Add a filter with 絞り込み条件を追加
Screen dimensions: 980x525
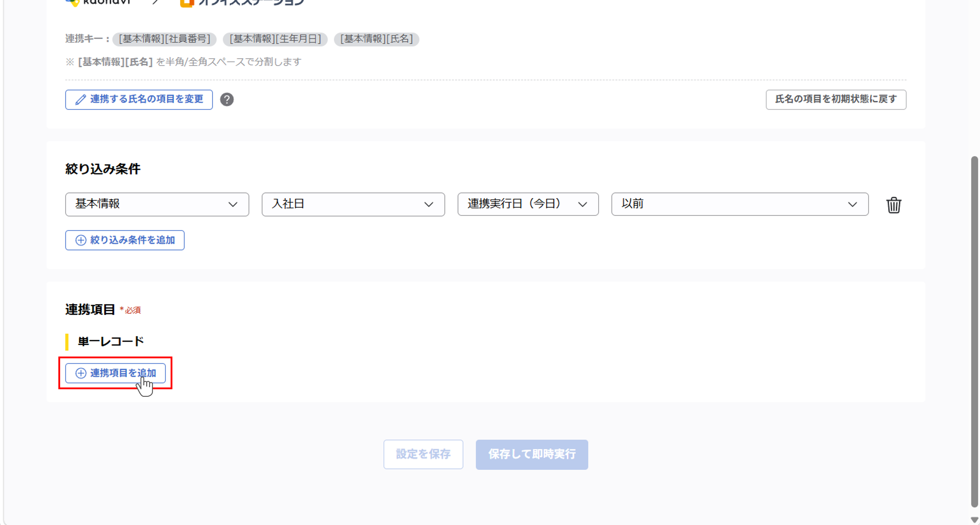pyautogui.click(x=125, y=240)
